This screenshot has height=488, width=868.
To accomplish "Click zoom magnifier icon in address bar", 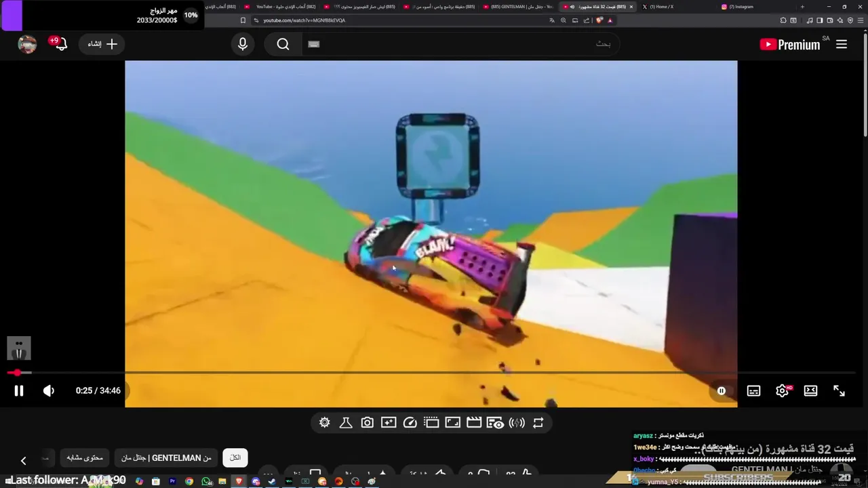I will coord(564,20).
